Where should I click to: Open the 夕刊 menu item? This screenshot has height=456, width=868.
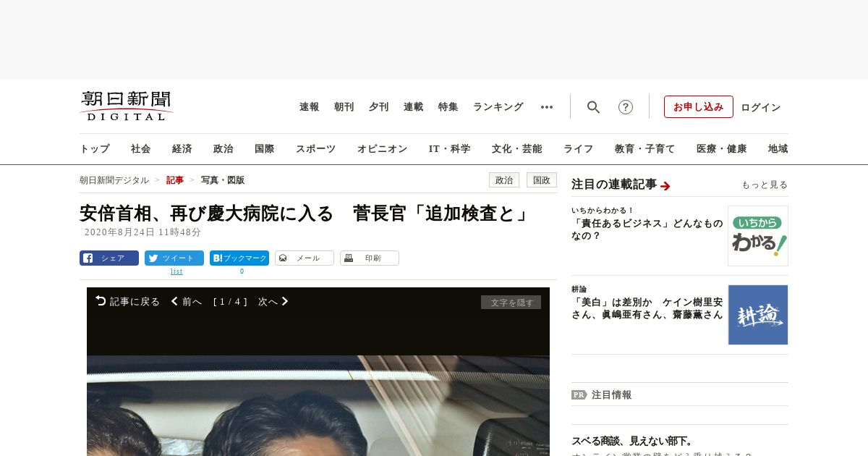(x=378, y=107)
